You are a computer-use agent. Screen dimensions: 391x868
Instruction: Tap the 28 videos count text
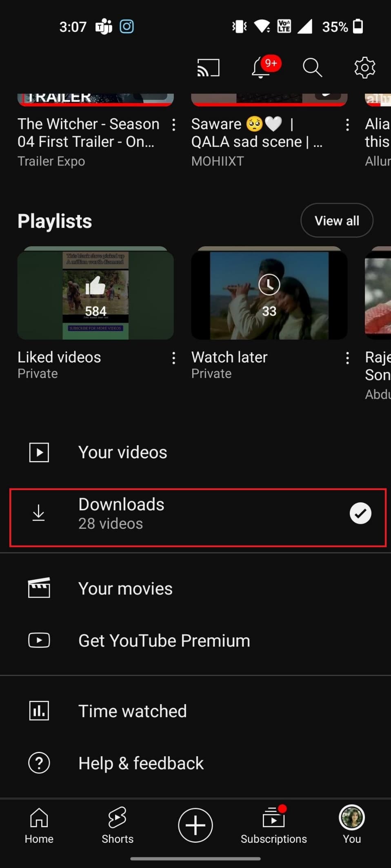111,523
